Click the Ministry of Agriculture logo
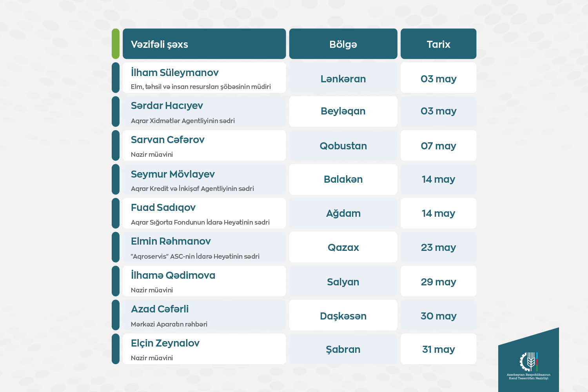588x392 pixels. click(528, 365)
